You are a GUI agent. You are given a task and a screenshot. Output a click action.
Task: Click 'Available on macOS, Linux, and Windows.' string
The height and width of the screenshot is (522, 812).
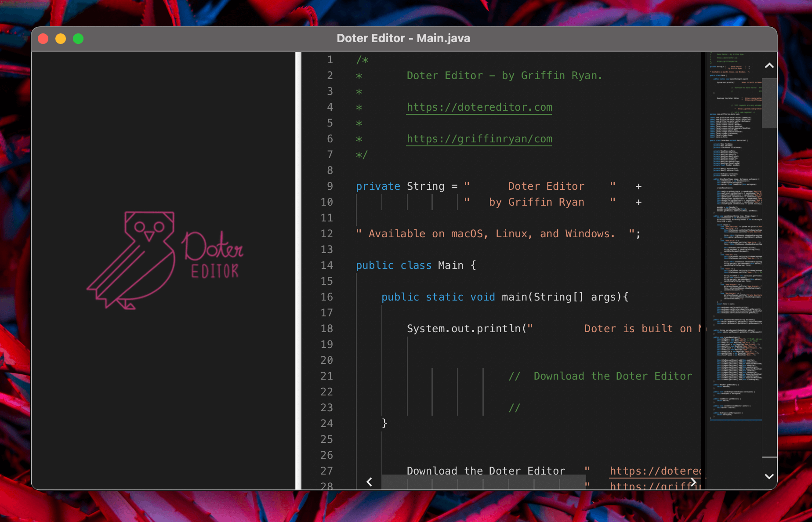(492, 234)
